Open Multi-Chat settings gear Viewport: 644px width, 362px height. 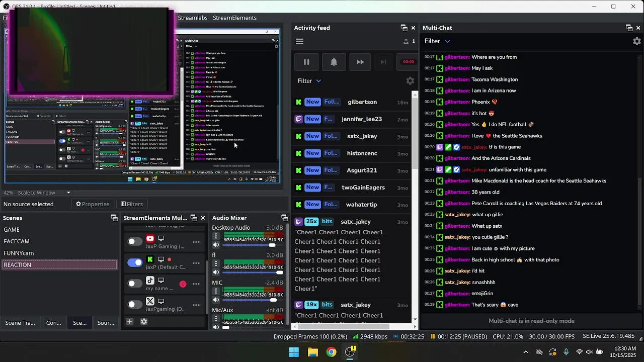pos(637,41)
